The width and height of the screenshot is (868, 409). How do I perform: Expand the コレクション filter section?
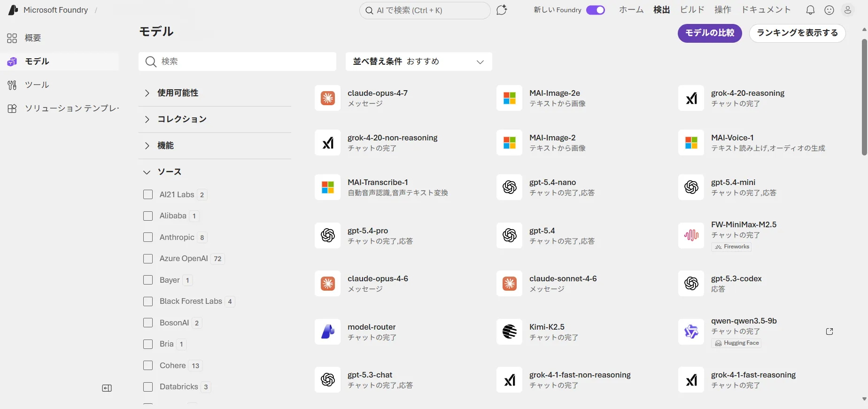coord(215,119)
